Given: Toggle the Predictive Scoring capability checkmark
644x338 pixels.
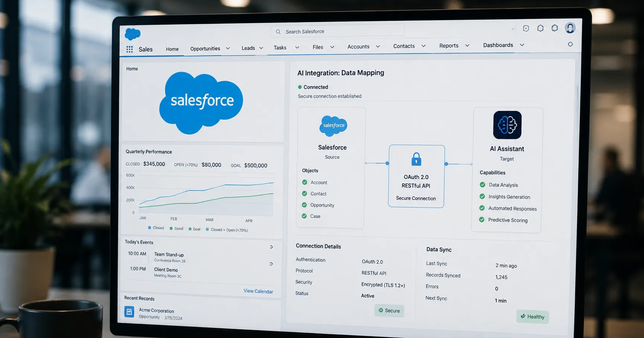Looking at the screenshot, I should click(482, 220).
